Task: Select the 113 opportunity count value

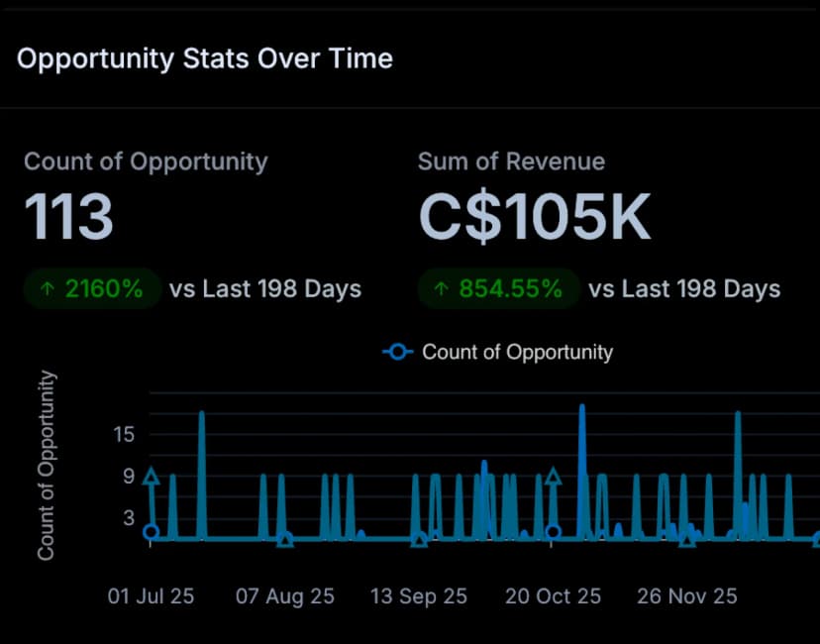Action: [68, 216]
